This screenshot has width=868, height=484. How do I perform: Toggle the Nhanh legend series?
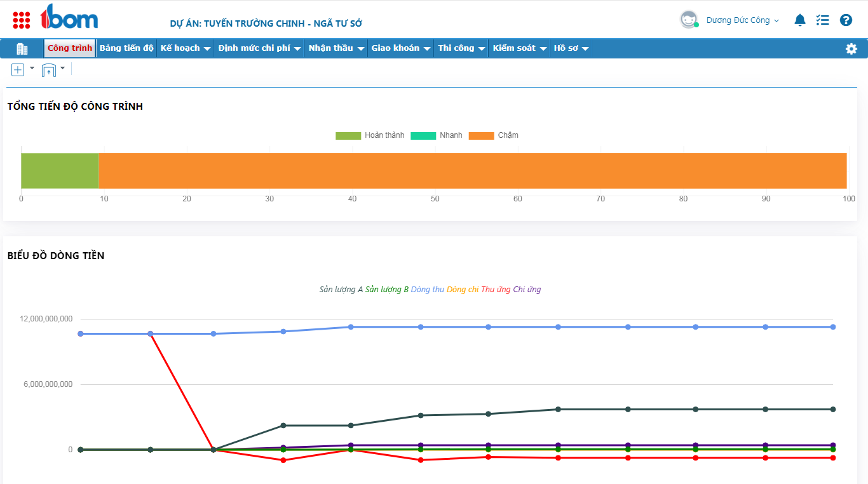[437, 135]
